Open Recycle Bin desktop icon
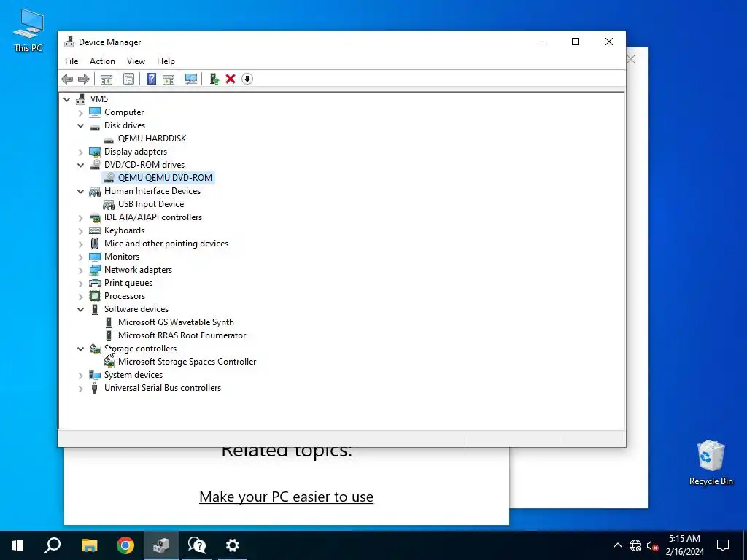The height and width of the screenshot is (560, 747). pyautogui.click(x=711, y=463)
